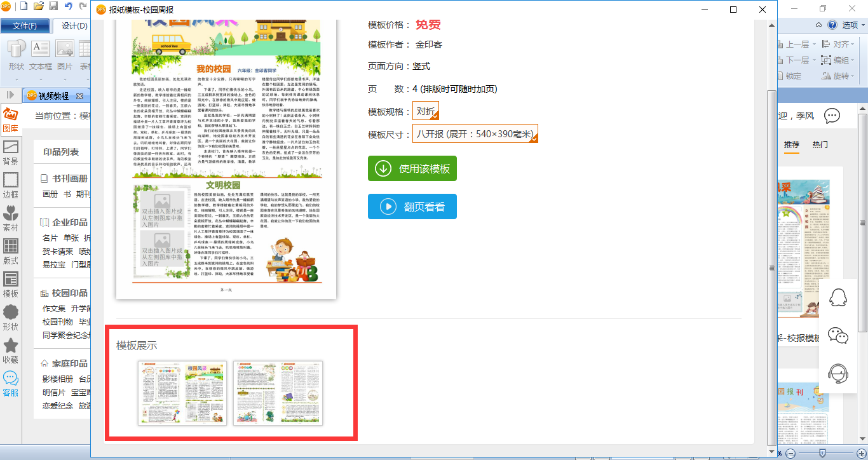Select the 对折 template specification option
Viewport: 868px width, 460px height.
(426, 112)
